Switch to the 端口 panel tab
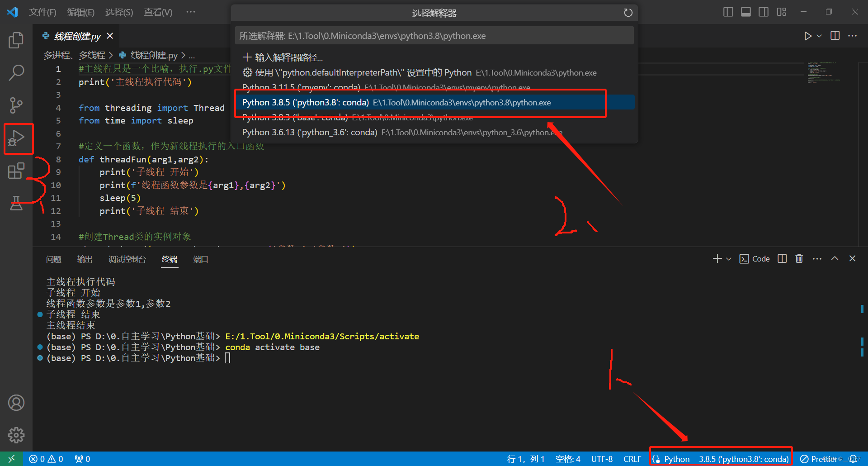The width and height of the screenshot is (868, 466). coord(201,259)
